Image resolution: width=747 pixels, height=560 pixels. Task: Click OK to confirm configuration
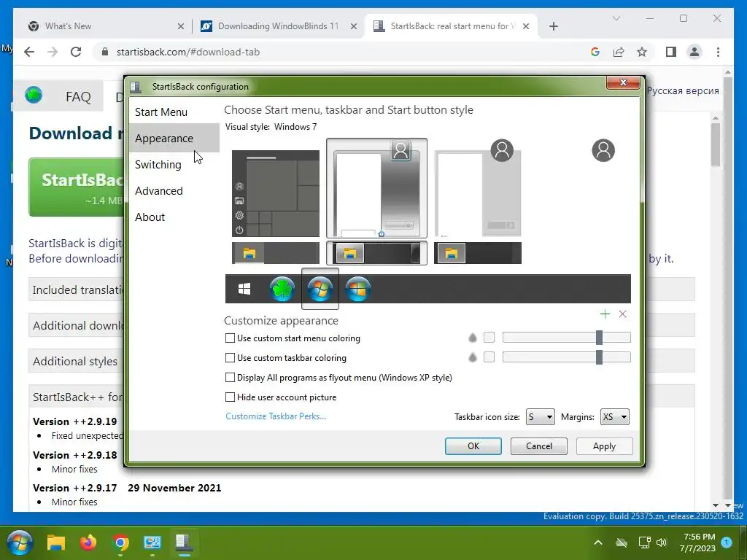click(x=473, y=446)
